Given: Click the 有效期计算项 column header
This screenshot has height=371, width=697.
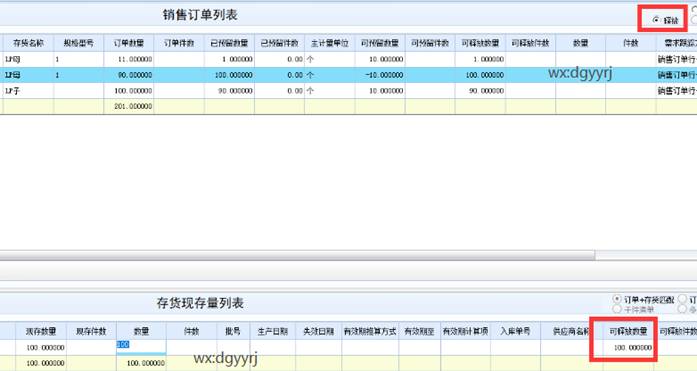Looking at the screenshot, I should (x=465, y=331).
